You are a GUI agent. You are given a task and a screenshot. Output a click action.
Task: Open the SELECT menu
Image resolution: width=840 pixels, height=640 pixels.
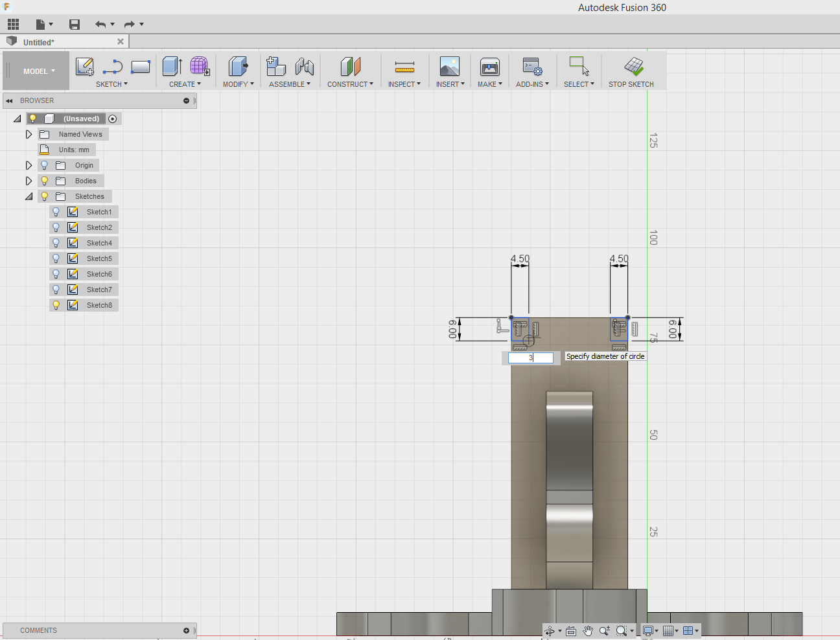[x=579, y=84]
